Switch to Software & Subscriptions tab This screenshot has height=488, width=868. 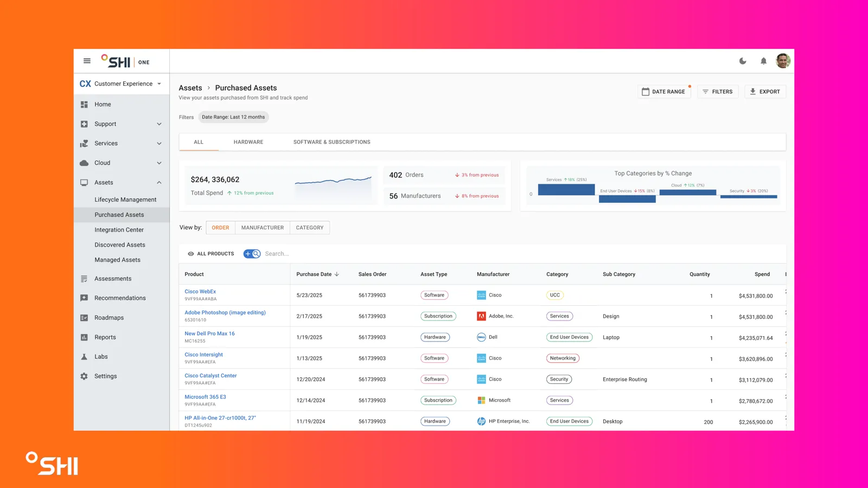pyautogui.click(x=332, y=142)
